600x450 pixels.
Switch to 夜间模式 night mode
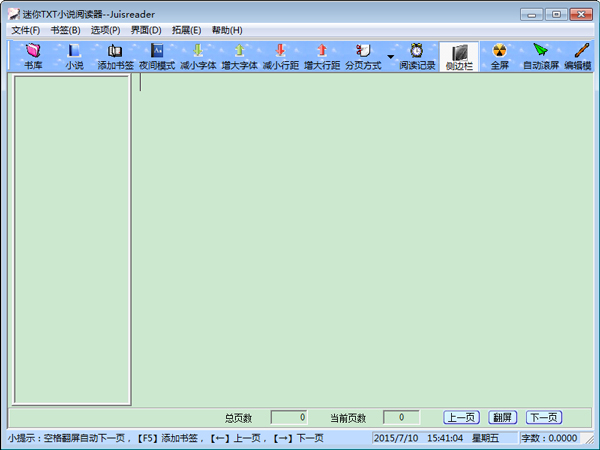pos(157,56)
